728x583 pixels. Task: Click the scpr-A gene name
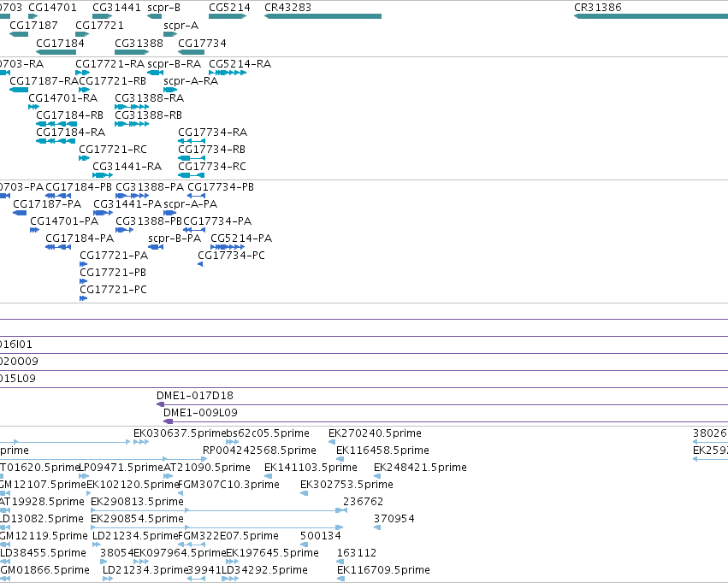181,26
